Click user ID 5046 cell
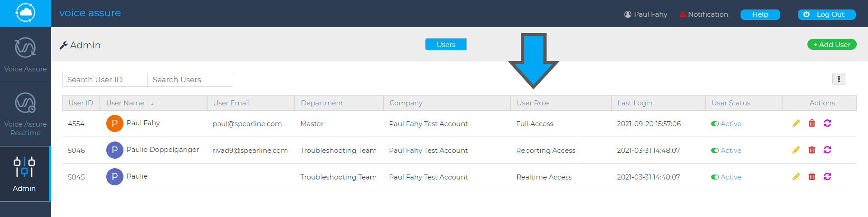The width and height of the screenshot is (868, 217). (76, 151)
